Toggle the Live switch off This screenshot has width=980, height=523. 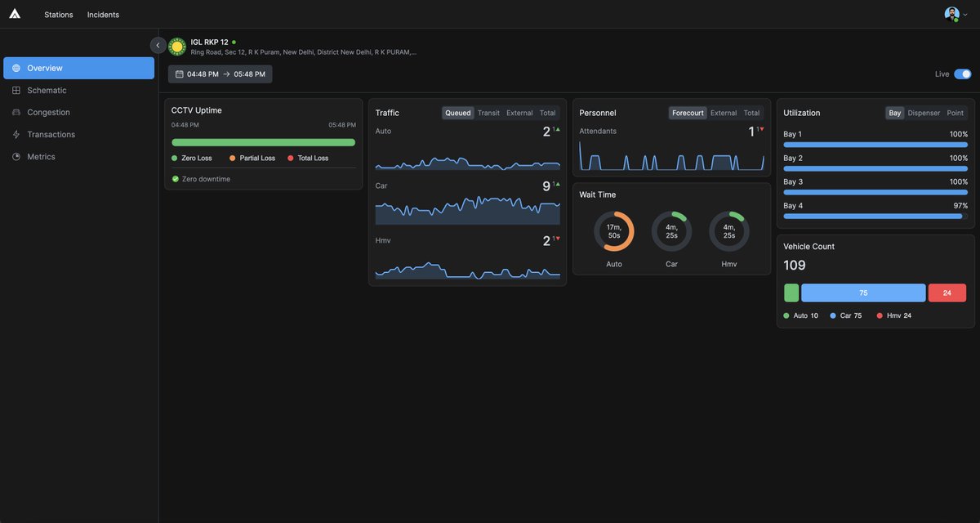963,74
